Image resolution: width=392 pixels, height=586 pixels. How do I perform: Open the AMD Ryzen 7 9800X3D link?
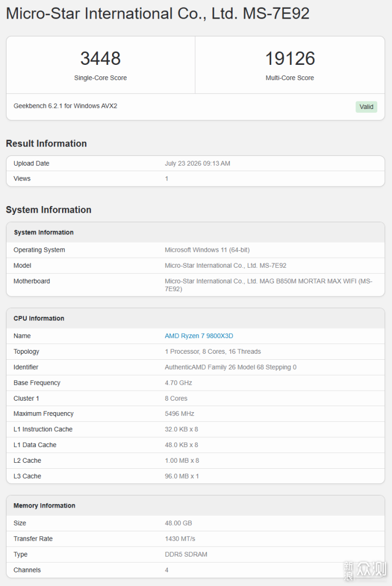click(x=199, y=336)
